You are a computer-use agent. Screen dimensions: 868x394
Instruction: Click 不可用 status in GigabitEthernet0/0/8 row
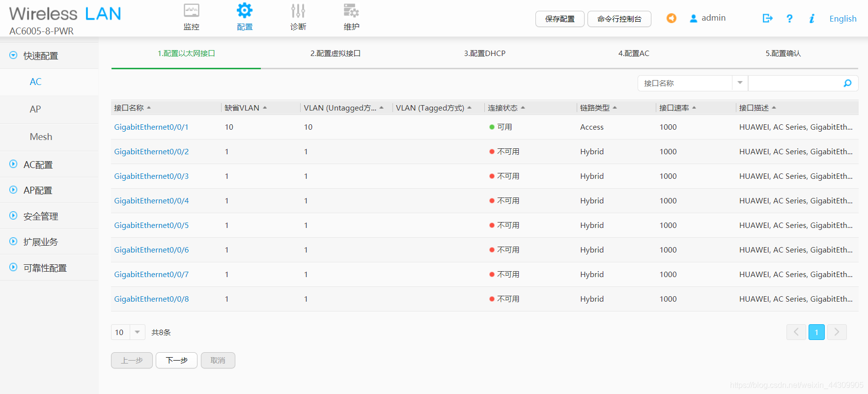point(504,299)
